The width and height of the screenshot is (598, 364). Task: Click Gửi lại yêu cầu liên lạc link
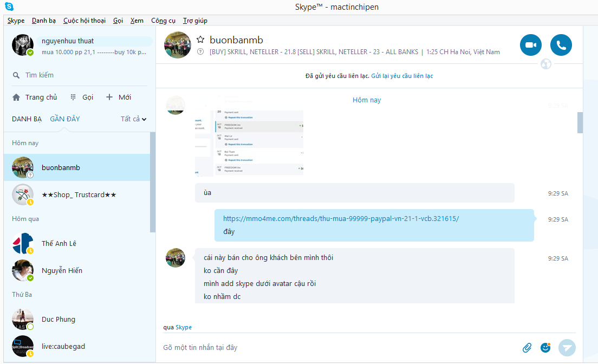pos(402,76)
